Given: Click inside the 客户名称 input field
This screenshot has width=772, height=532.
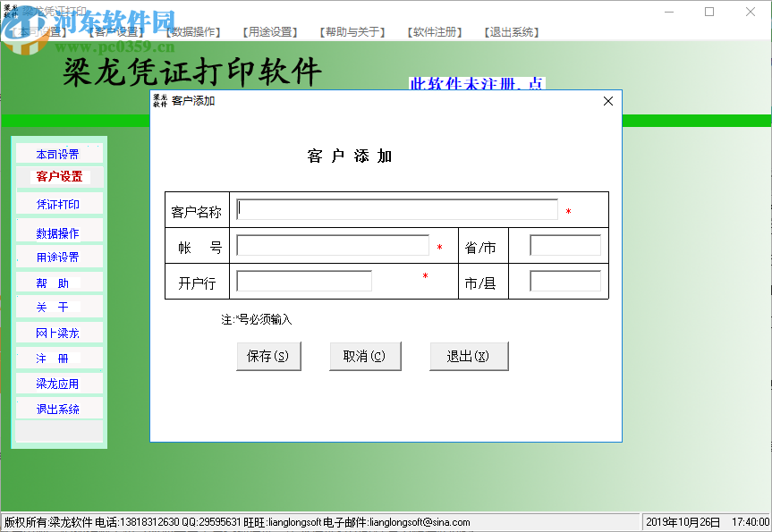Looking at the screenshot, I should point(394,207).
